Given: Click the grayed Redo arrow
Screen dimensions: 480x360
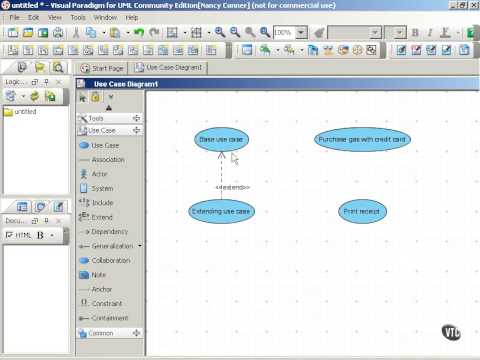Looking at the screenshot, I should pos(154,32).
